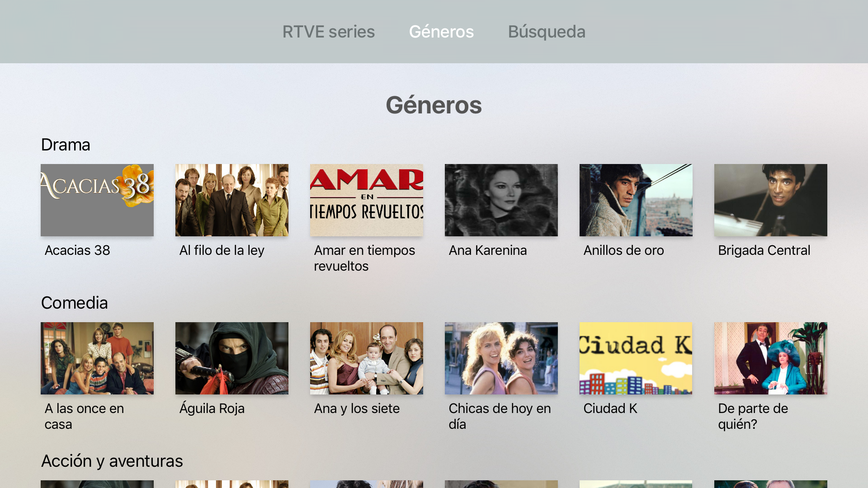This screenshot has width=868, height=488.
Task: Select De parte de quién? thumbnail
Action: tap(771, 358)
